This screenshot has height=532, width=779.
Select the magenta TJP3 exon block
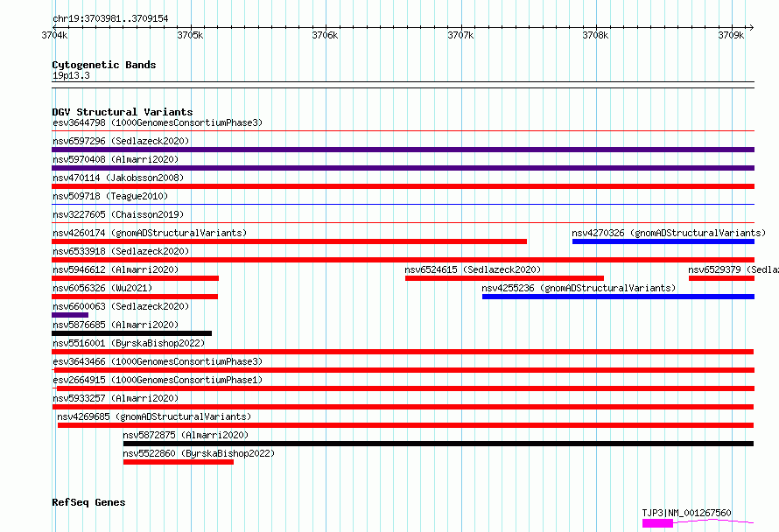pos(657,523)
